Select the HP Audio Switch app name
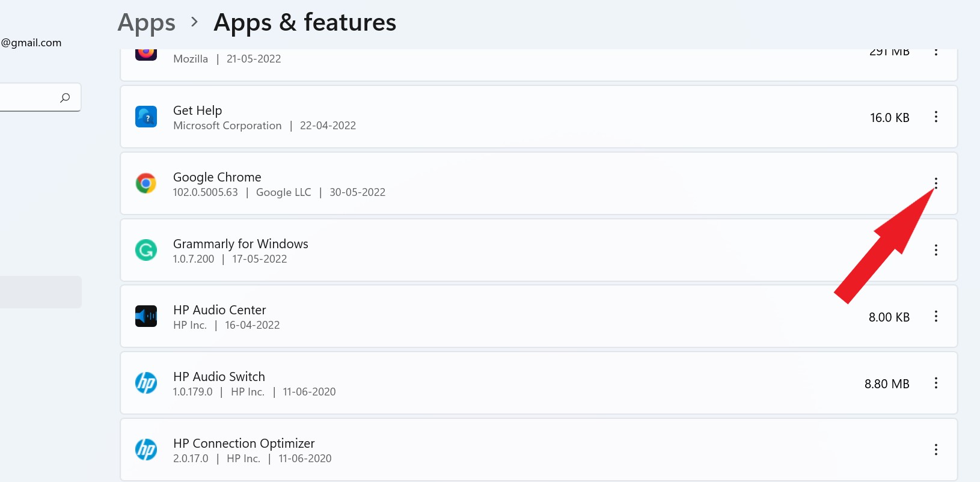The height and width of the screenshot is (482, 980). (219, 377)
